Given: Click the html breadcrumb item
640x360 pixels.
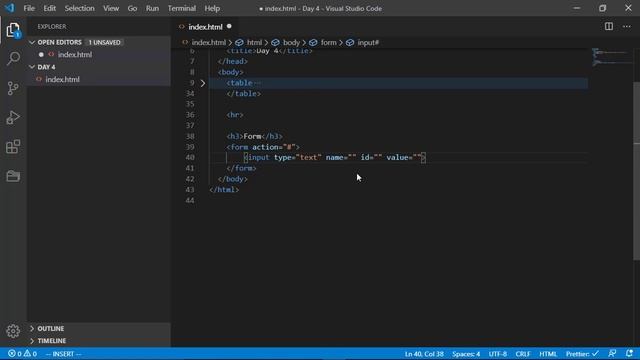Looking at the screenshot, I should point(254,42).
